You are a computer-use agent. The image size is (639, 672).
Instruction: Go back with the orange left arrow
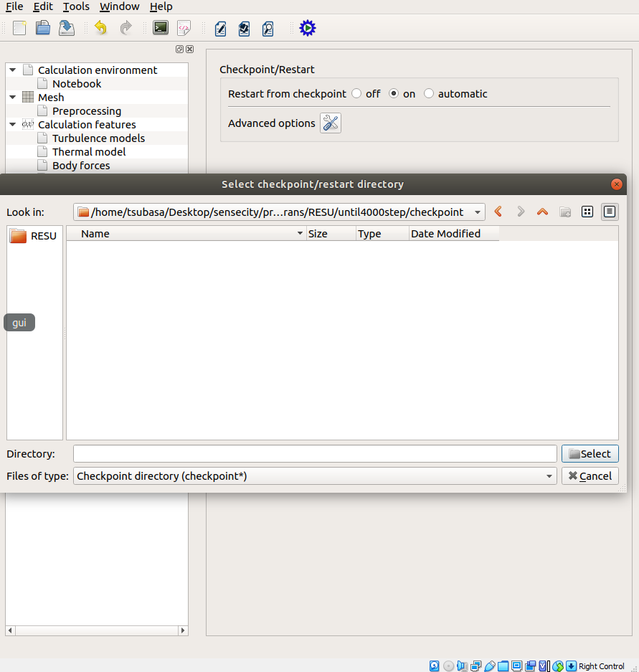498,212
